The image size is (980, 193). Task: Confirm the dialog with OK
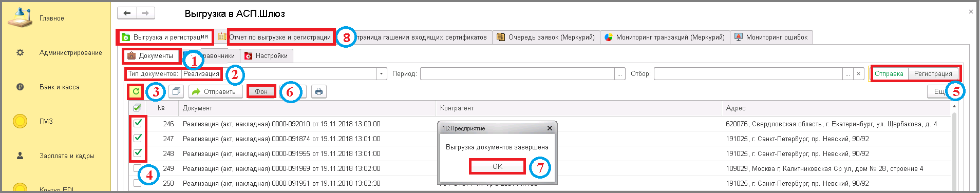(x=497, y=166)
